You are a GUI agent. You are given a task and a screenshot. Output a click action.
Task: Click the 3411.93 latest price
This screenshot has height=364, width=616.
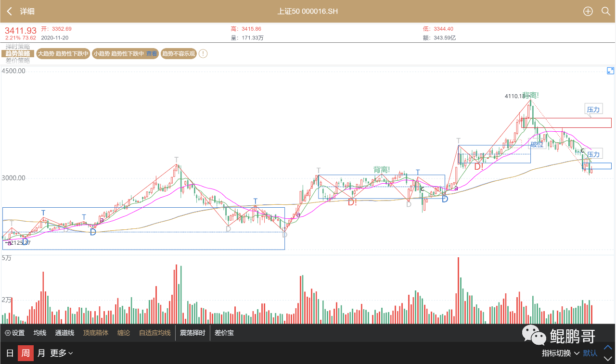21,30
